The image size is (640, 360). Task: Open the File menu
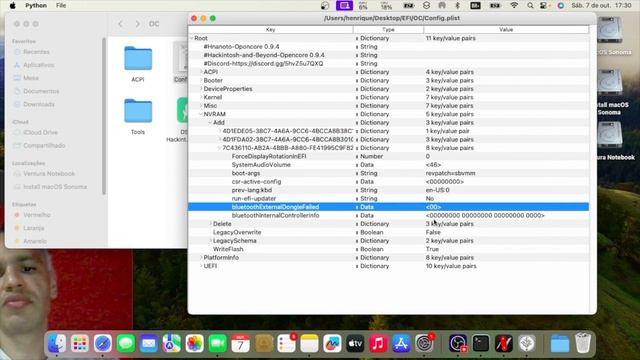[x=61, y=5]
